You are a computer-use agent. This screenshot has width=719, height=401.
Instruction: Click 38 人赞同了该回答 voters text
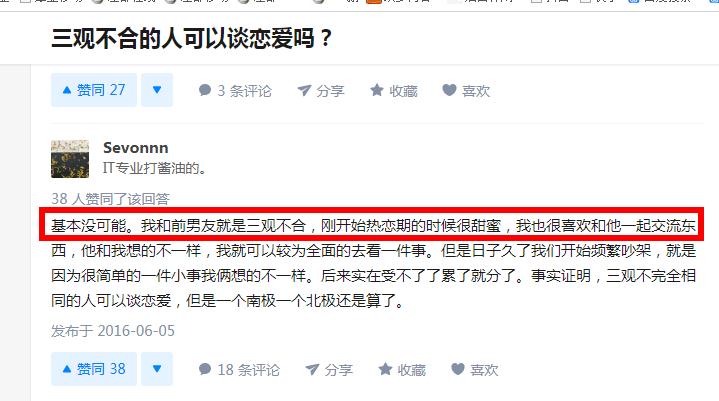coord(111,199)
